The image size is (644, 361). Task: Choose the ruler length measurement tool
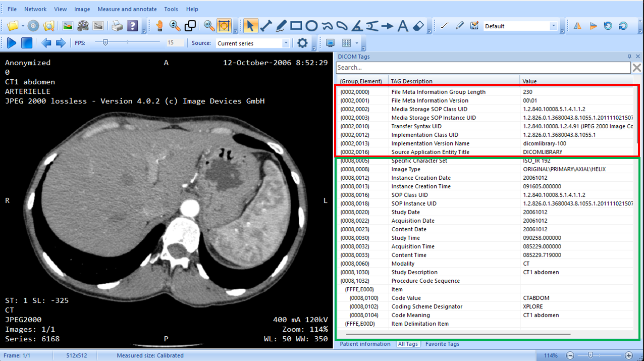coord(266,26)
